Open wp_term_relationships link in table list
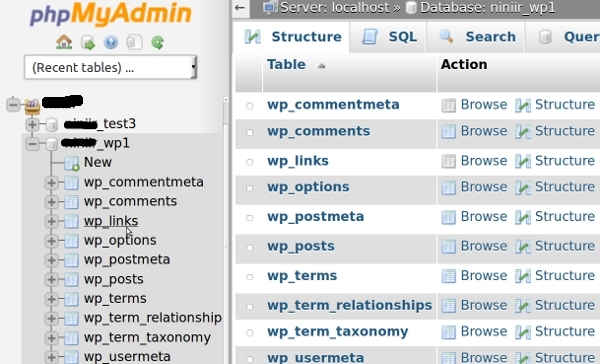 [350, 305]
